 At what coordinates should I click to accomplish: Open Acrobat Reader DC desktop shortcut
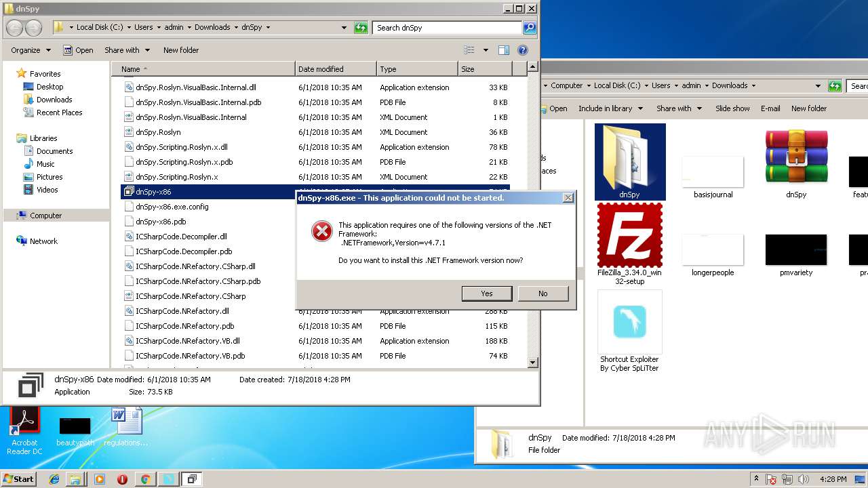[24, 431]
